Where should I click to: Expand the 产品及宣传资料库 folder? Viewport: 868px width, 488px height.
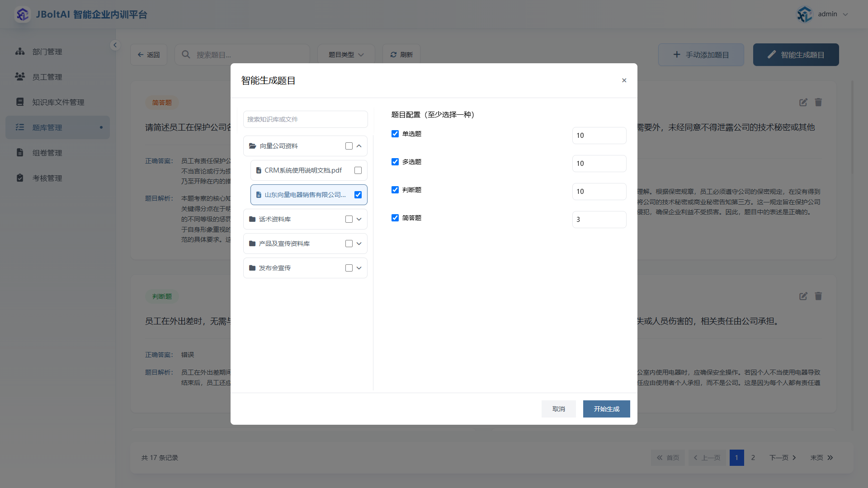[359, 244]
